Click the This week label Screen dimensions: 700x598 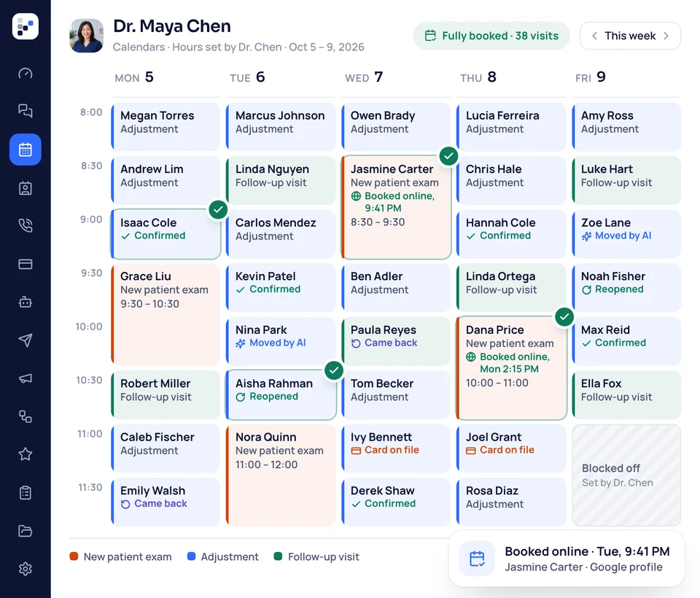[630, 36]
